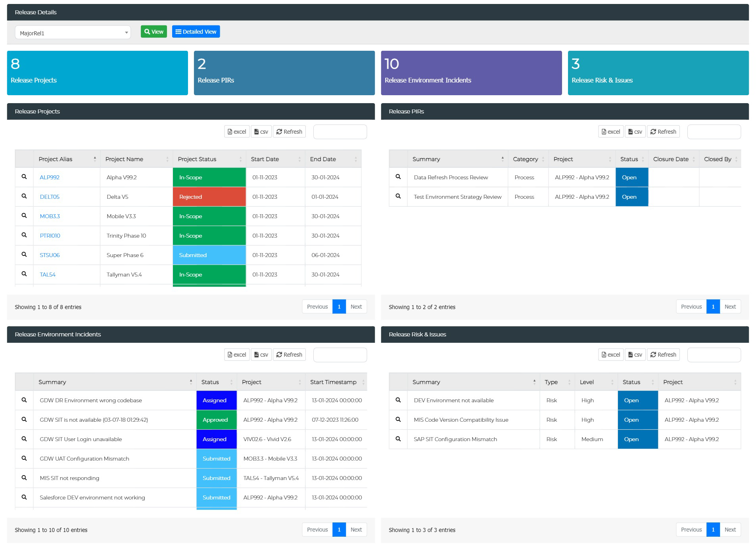
Task: Export Release PIRs table to excel
Action: 611,132
